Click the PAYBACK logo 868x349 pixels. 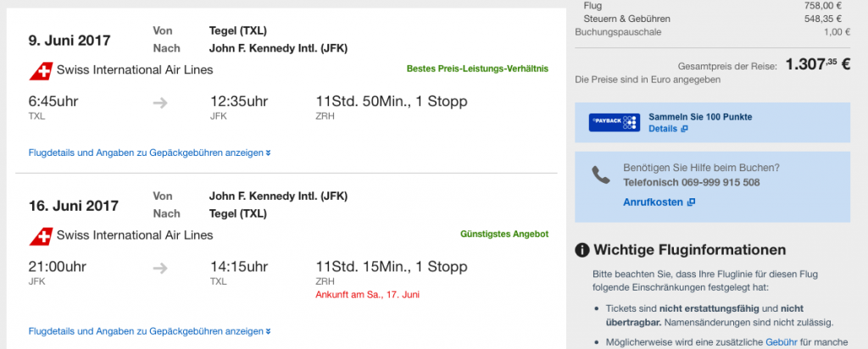(614, 122)
